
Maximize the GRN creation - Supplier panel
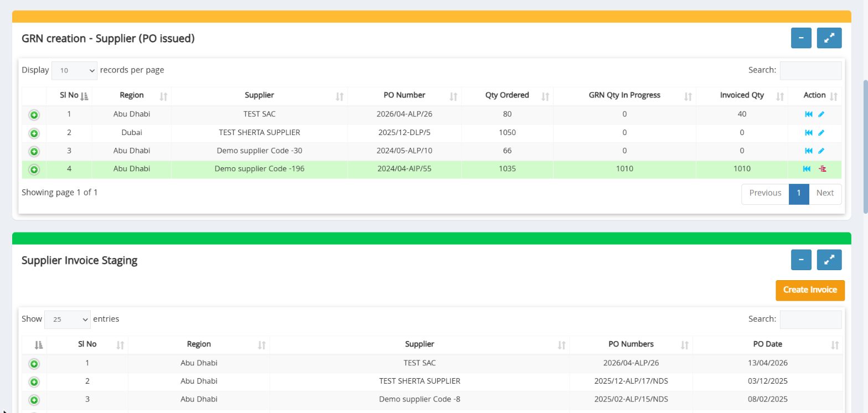pyautogui.click(x=829, y=38)
